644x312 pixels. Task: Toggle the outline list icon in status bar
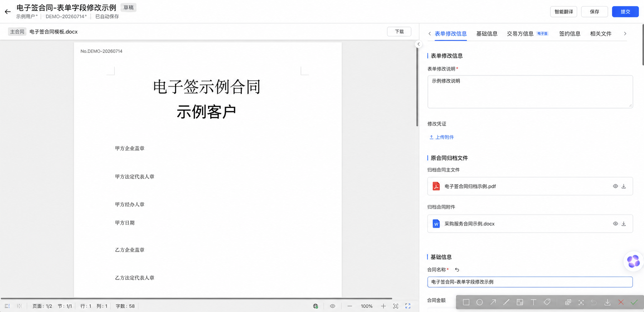click(7, 306)
